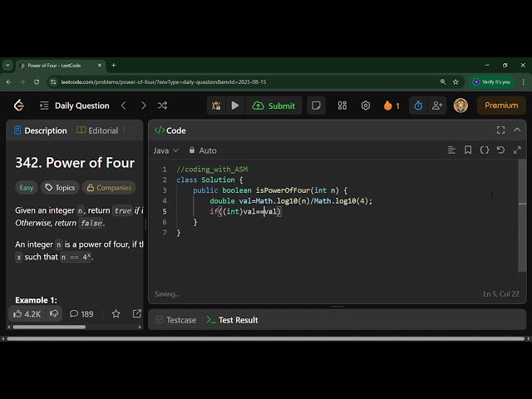Image resolution: width=532 pixels, height=399 pixels.
Task: Format code with the align icon
Action: tap(451, 150)
